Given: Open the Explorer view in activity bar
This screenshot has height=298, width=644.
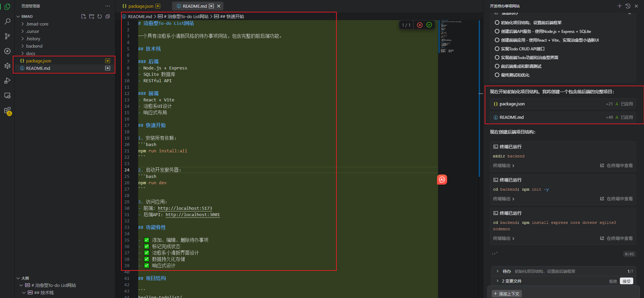Looking at the screenshot, I should [x=7, y=6].
